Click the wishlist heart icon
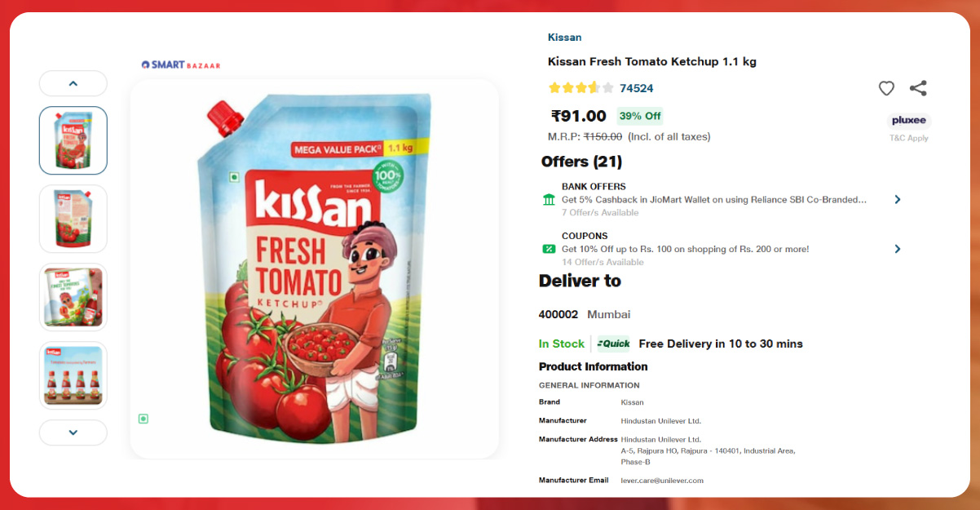 [886, 88]
